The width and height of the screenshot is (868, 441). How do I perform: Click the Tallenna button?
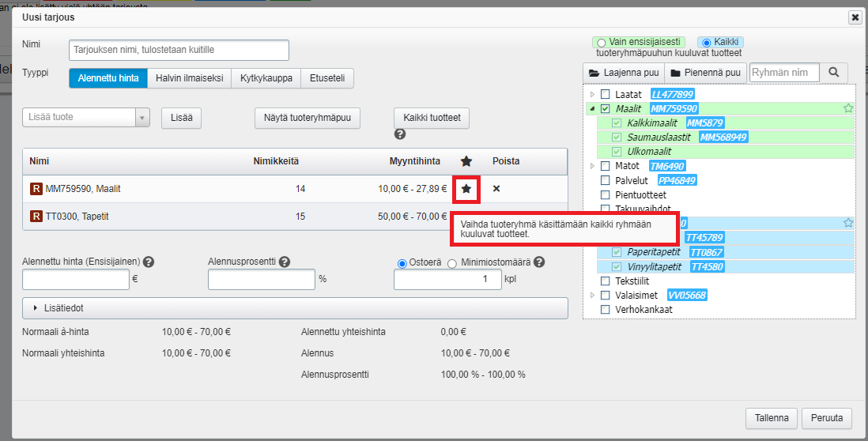(x=771, y=418)
